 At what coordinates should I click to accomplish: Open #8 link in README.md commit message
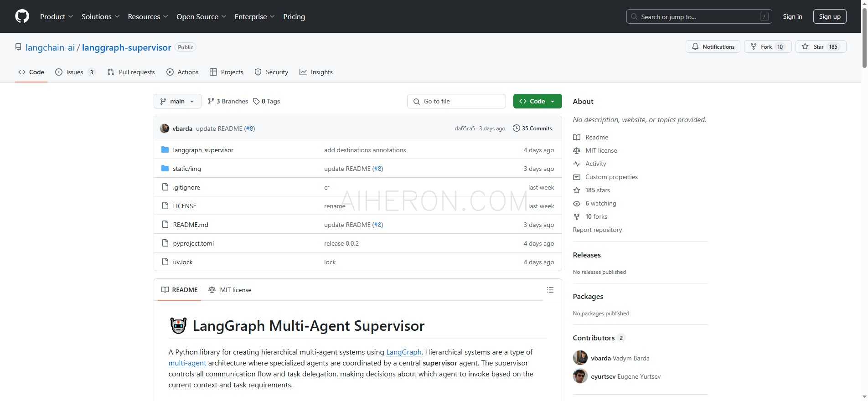(377, 225)
